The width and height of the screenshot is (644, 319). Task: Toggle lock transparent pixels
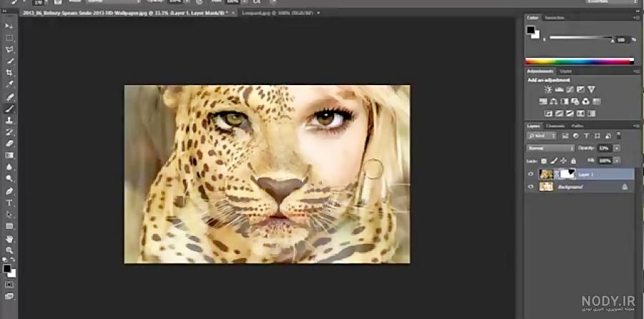[544, 161]
